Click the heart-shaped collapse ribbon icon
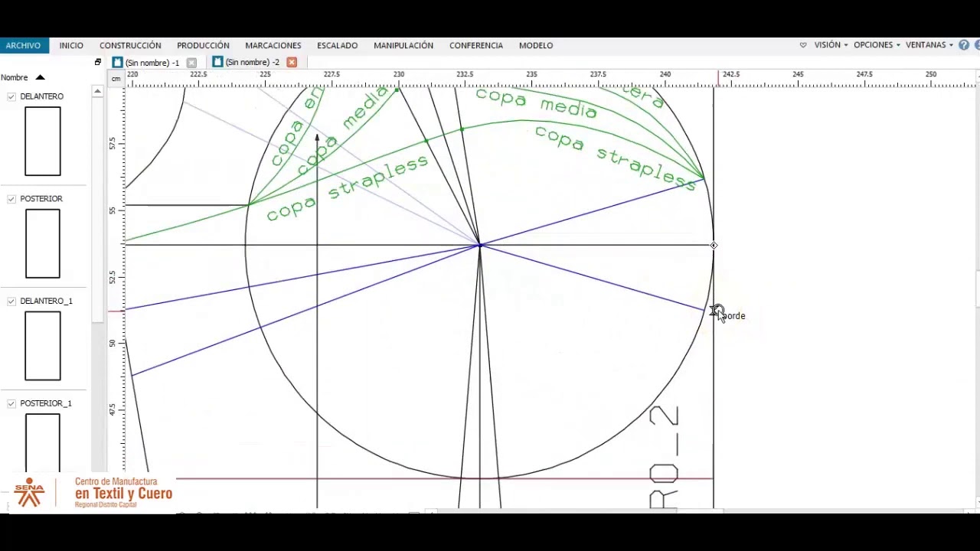Viewport: 980px width, 551px height. click(803, 45)
